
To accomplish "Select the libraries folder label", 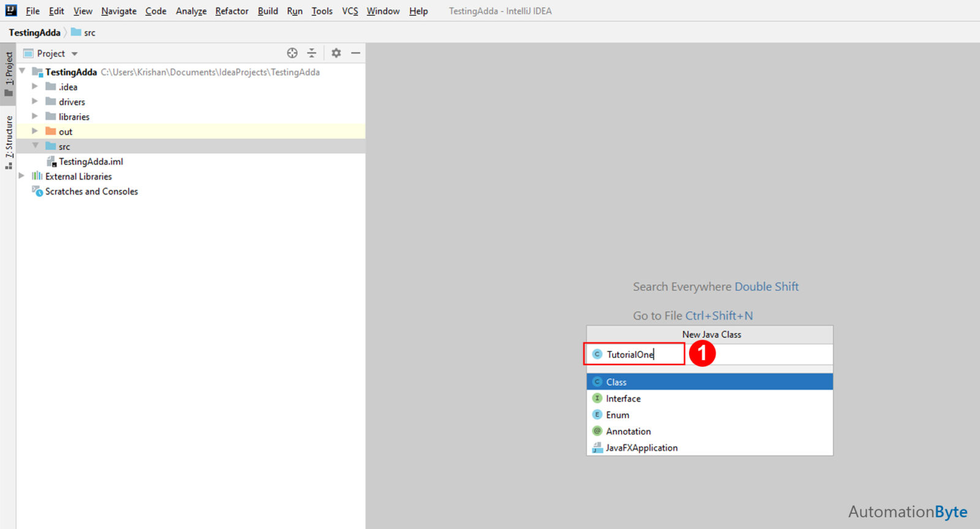I will point(74,116).
